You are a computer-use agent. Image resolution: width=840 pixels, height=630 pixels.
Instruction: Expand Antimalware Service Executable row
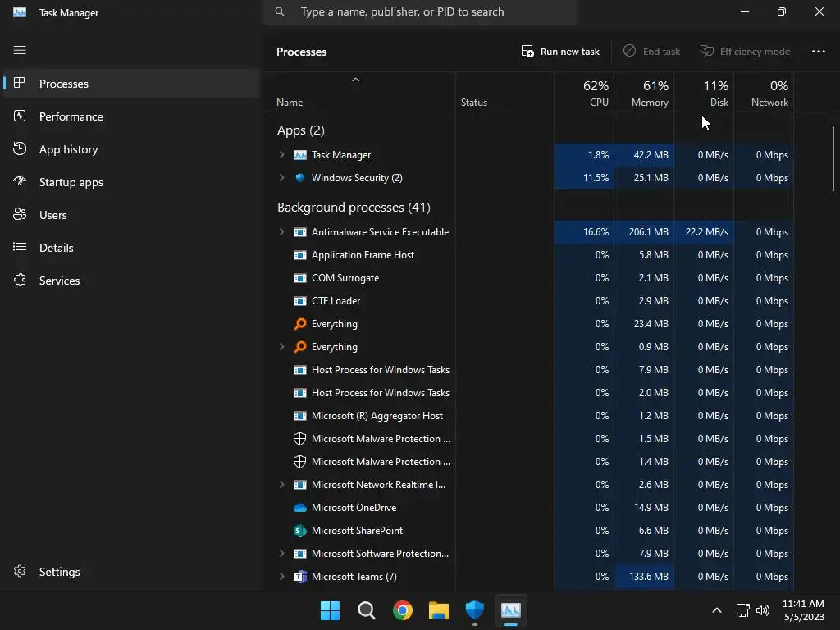tap(281, 232)
